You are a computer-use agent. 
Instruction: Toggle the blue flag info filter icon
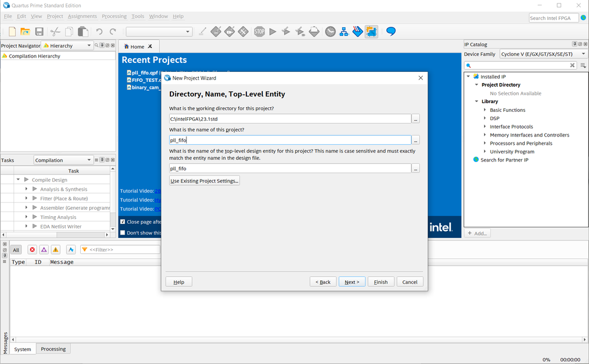tap(71, 250)
